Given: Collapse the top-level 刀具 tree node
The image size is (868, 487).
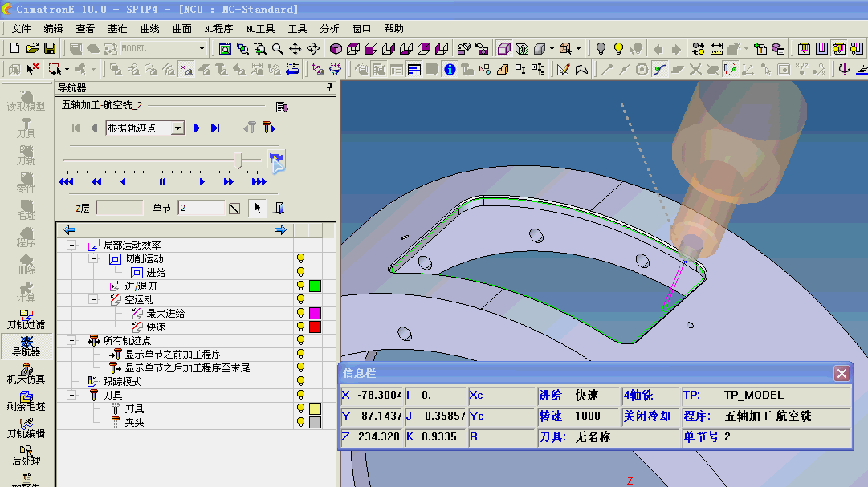Looking at the screenshot, I should 71,395.
